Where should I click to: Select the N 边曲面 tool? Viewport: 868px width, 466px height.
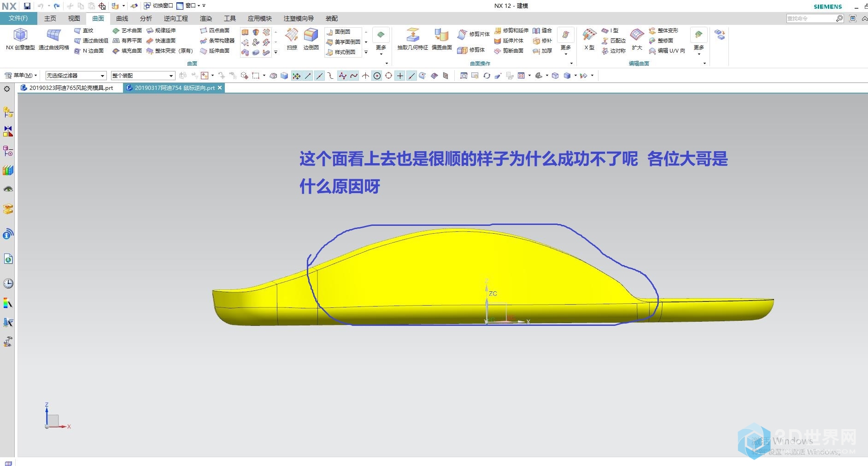pos(89,51)
